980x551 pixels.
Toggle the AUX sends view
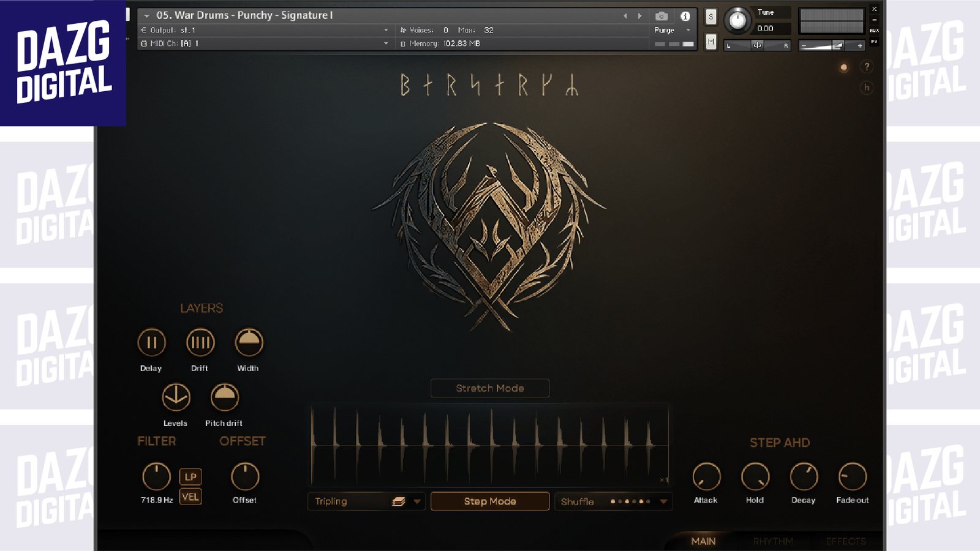[x=874, y=30]
